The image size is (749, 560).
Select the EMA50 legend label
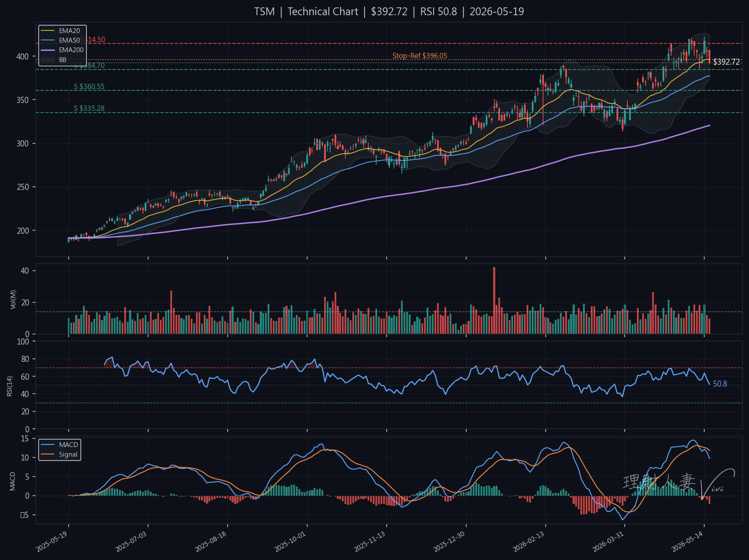(70, 40)
